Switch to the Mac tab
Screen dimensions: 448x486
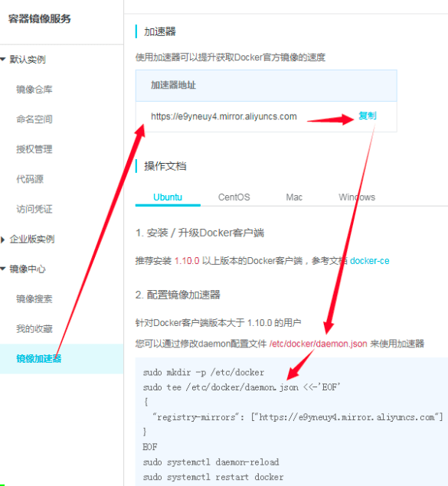(x=294, y=197)
